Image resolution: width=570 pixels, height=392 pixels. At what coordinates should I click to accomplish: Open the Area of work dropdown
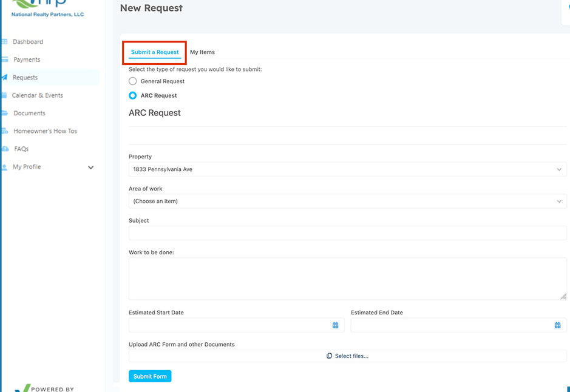(347, 201)
